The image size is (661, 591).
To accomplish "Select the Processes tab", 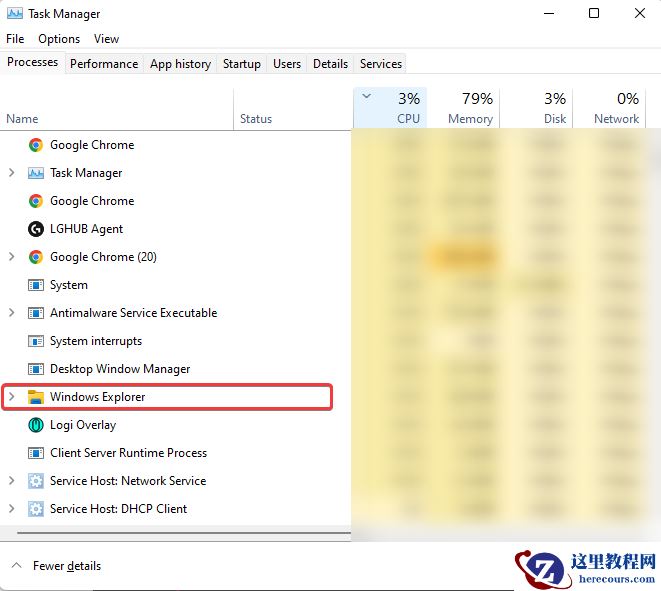I will [x=32, y=62].
